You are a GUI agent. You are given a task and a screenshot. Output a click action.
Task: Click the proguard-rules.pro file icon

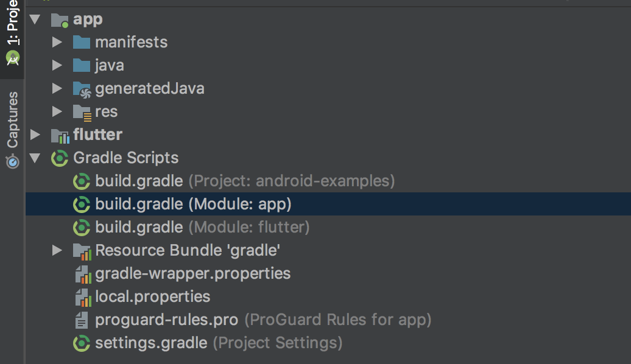82,320
